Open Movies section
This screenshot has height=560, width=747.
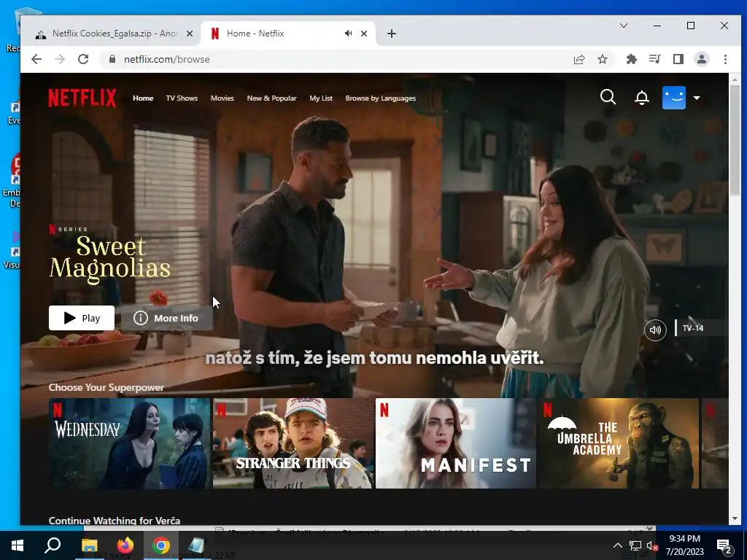222,98
